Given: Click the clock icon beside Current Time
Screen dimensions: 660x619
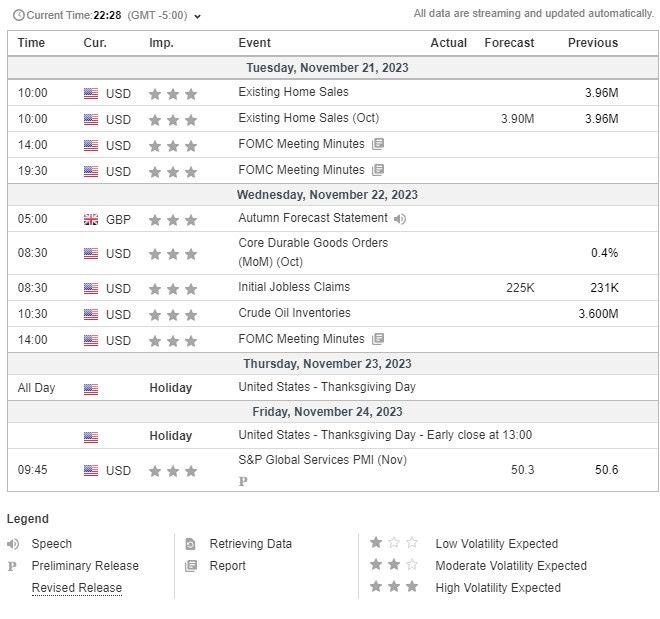Looking at the screenshot, I should 18,15.
